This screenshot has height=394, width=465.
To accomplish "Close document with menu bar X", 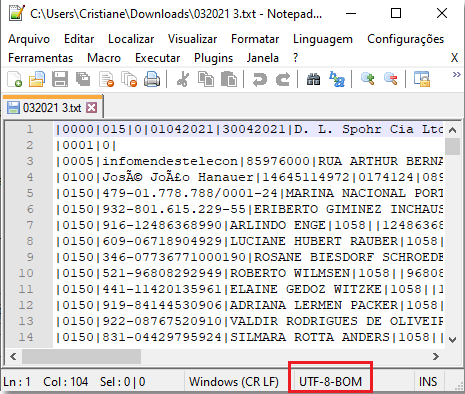I will point(454,58).
